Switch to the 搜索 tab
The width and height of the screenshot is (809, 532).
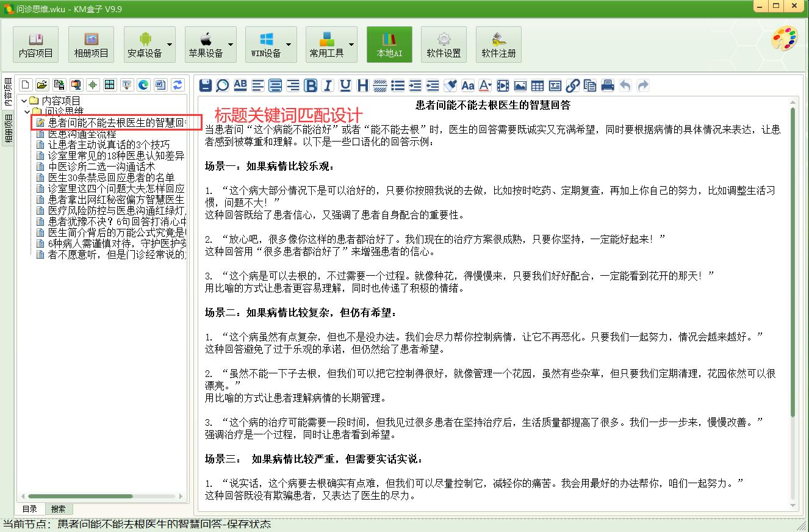click(x=59, y=509)
